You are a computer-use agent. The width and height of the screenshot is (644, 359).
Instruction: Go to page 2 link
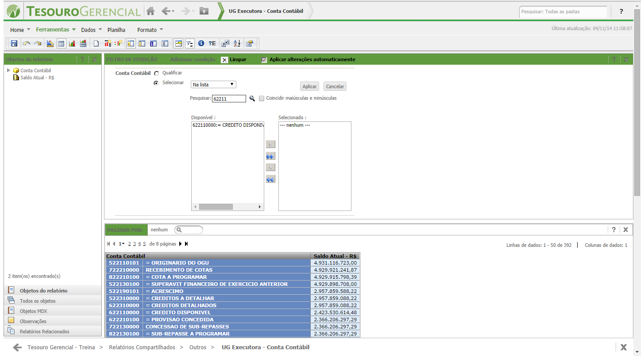click(129, 244)
